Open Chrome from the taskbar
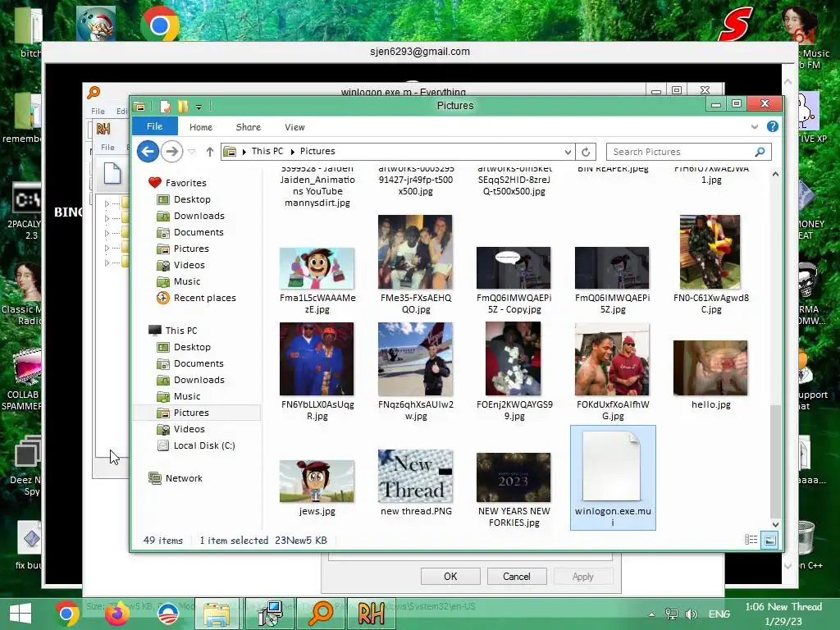840x630 pixels. pyautogui.click(x=67, y=614)
